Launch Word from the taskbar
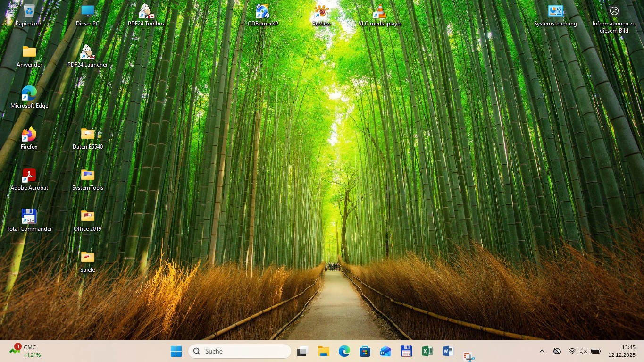644x362 pixels. point(448,351)
